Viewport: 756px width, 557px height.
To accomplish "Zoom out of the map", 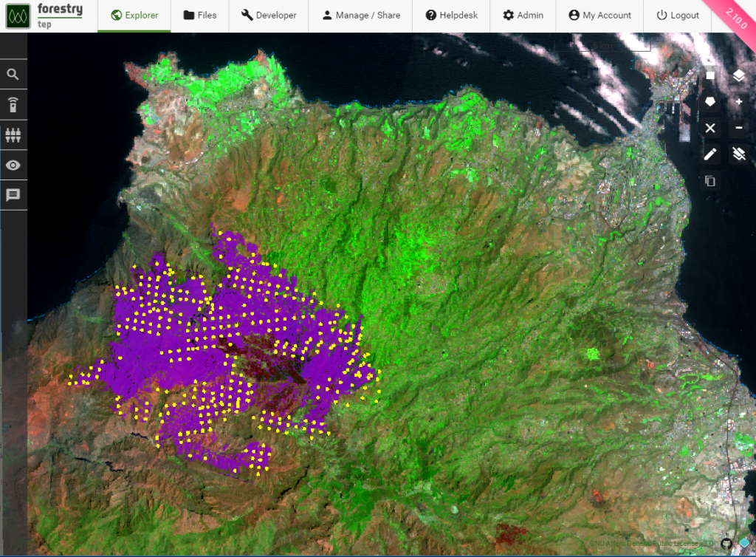I will point(739,128).
